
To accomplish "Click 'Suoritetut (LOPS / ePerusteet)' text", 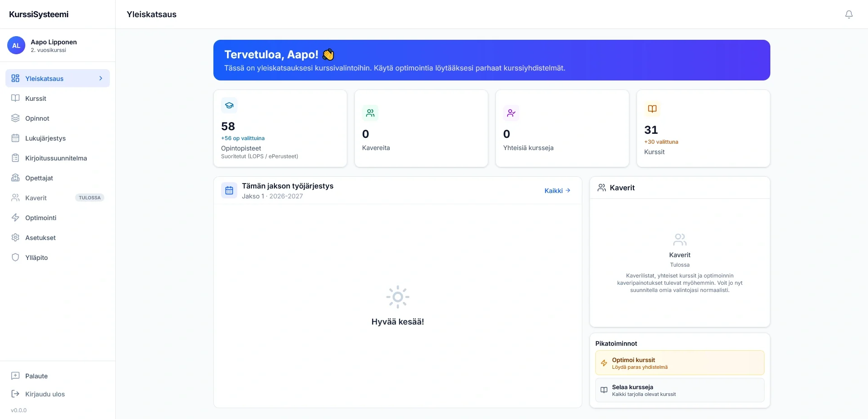I will click(x=259, y=156).
